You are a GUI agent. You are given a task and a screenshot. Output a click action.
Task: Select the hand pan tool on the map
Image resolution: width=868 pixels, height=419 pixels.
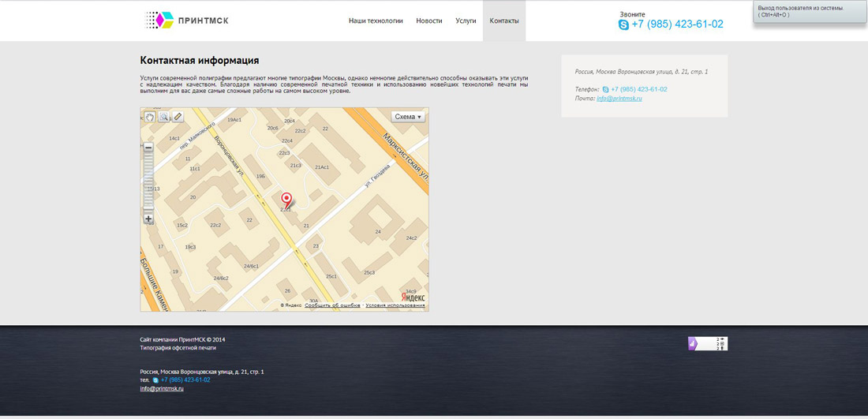(149, 117)
